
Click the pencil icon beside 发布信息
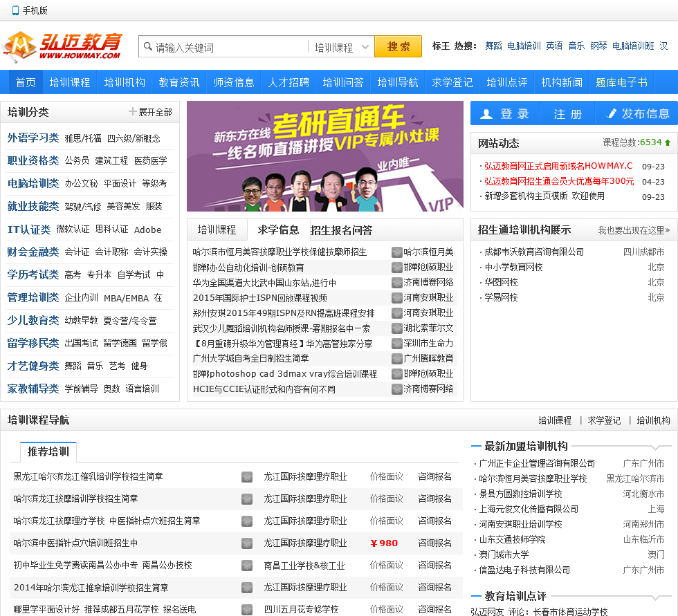coord(612,113)
